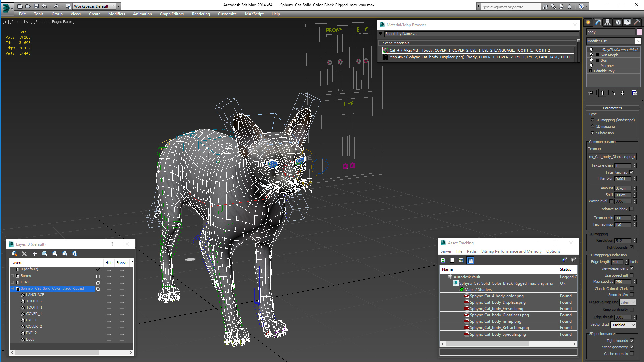Click Delete Layer X icon in Layer dialog

24,254
